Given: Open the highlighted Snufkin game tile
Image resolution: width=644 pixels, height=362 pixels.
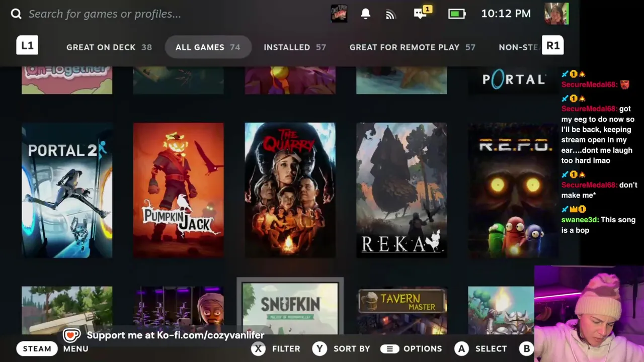Looking at the screenshot, I should pos(290,307).
